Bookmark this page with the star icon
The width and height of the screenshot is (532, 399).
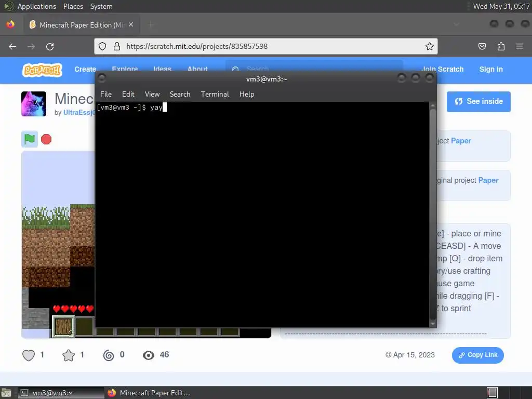430,46
